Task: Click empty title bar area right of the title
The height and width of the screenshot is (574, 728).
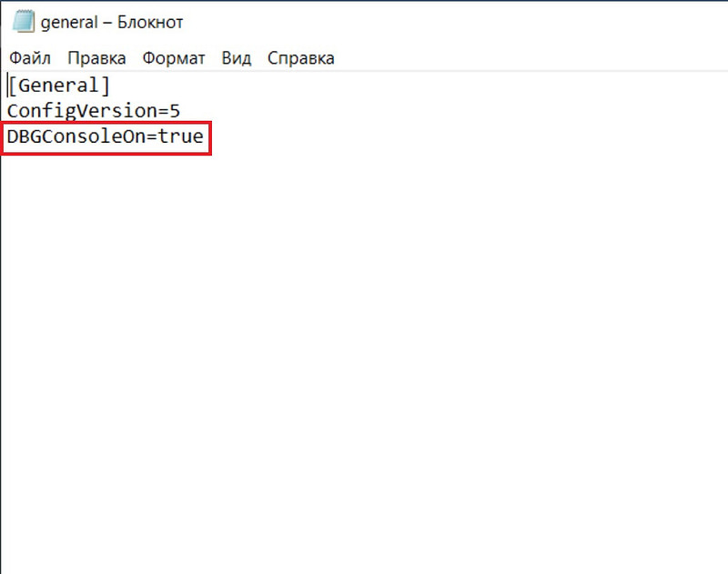Action: (455, 22)
